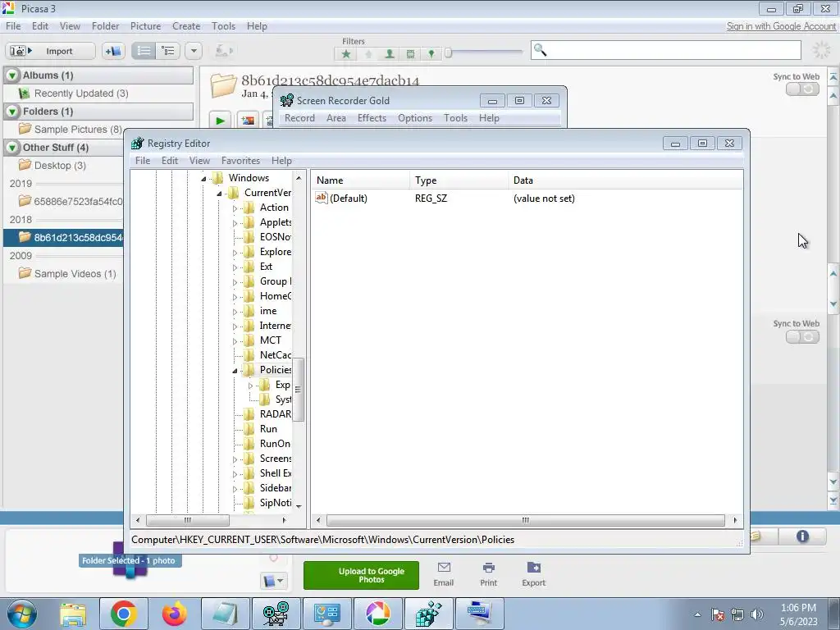
Task: Click the Print icon in Picasa tray
Action: click(488, 574)
